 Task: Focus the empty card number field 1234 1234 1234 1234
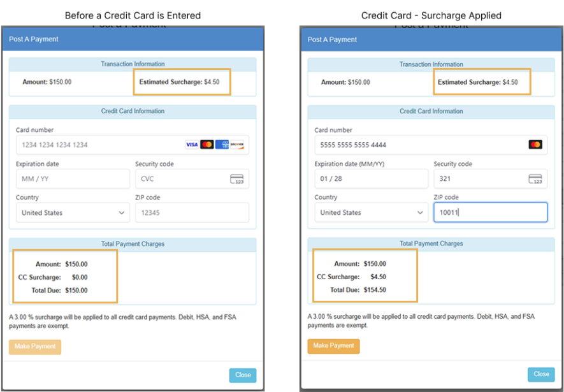133,145
